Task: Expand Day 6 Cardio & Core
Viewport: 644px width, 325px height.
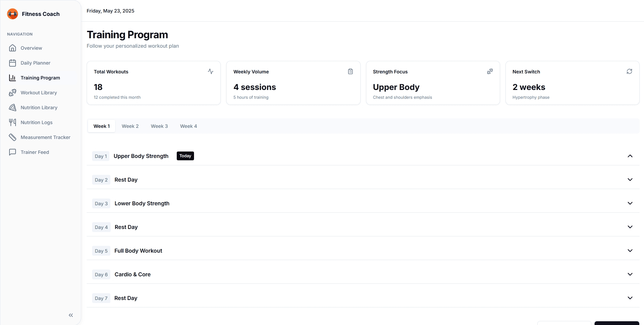Action: click(x=630, y=274)
